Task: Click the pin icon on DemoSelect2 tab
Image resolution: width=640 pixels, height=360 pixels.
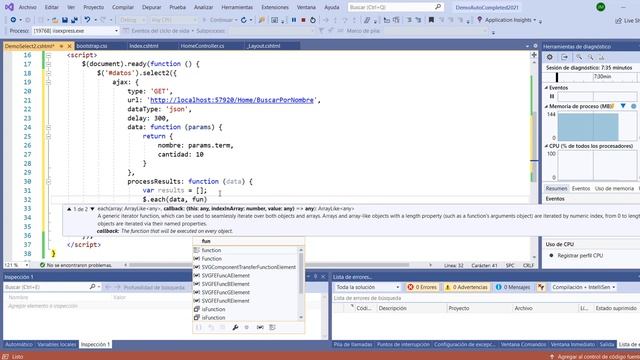Action: pyautogui.click(x=61, y=46)
